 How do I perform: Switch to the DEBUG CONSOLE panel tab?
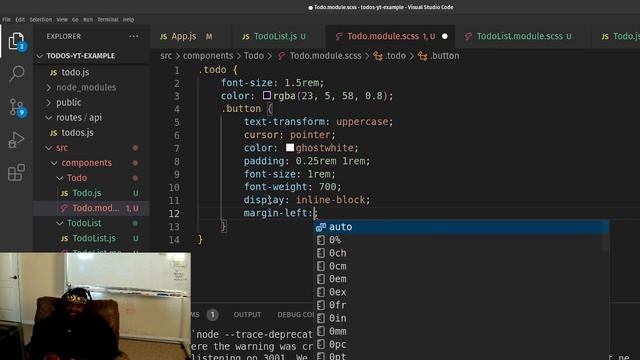pos(296,315)
